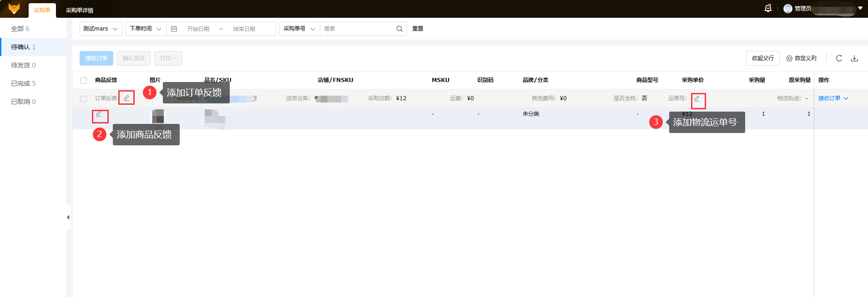868x297 pixels.
Task: Click the 采购单价 column header
Action: 693,80
